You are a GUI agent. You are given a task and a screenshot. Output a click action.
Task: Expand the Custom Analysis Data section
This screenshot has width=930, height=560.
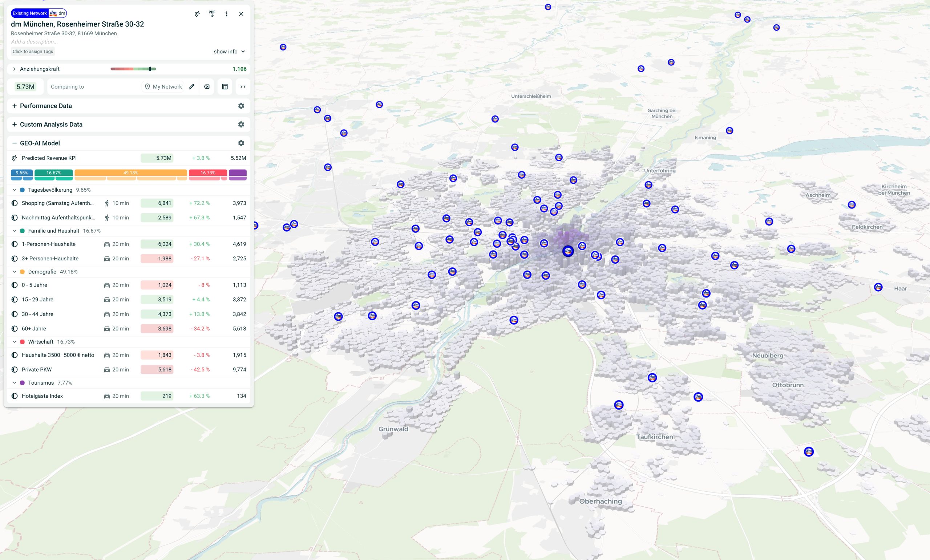point(14,125)
